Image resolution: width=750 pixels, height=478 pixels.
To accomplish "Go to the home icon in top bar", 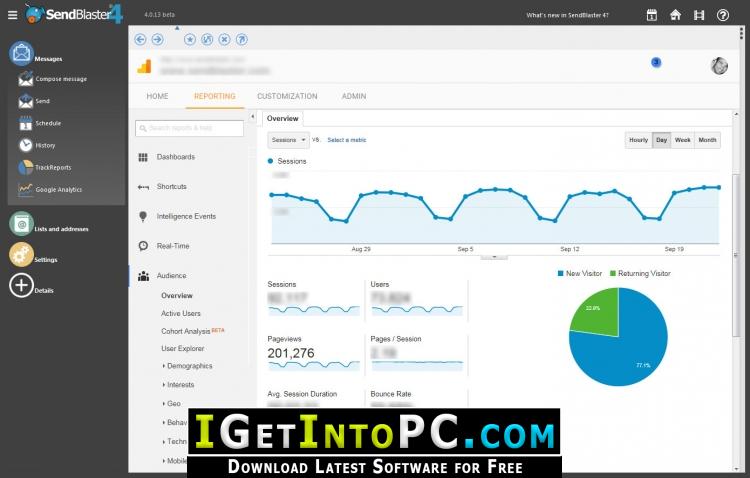I will [675, 15].
